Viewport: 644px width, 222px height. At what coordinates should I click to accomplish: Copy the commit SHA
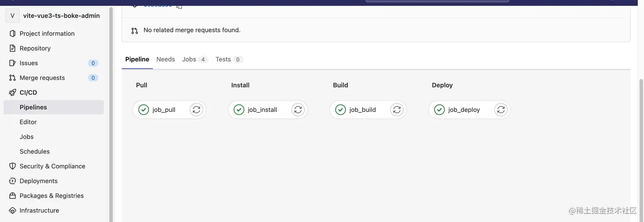tap(179, 6)
